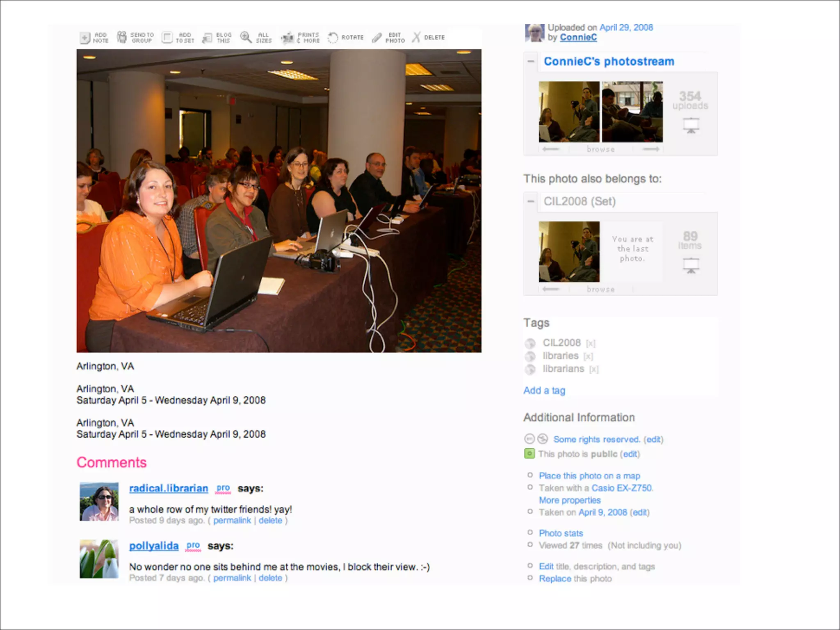The width and height of the screenshot is (840, 630).
Task: Open the CIL2008 set thumbnail photo
Action: tap(569, 251)
